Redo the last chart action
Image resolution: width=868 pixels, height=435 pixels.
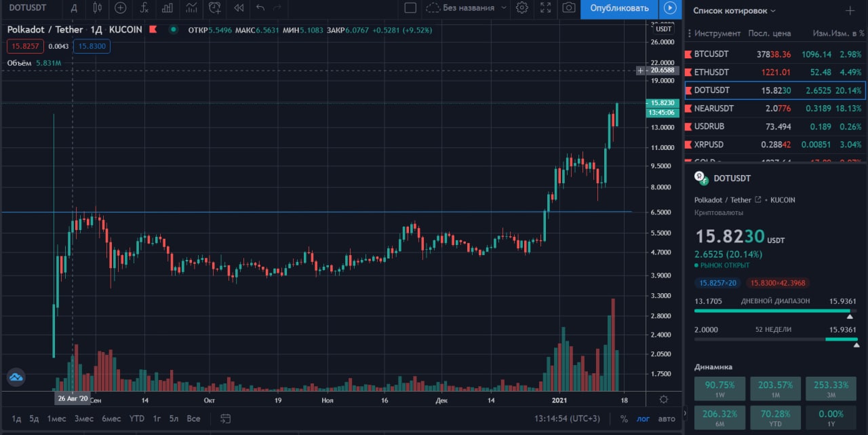coord(277,8)
